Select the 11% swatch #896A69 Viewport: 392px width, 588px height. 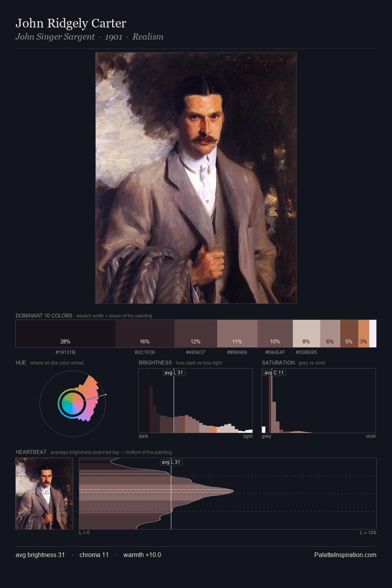pyautogui.click(x=237, y=334)
